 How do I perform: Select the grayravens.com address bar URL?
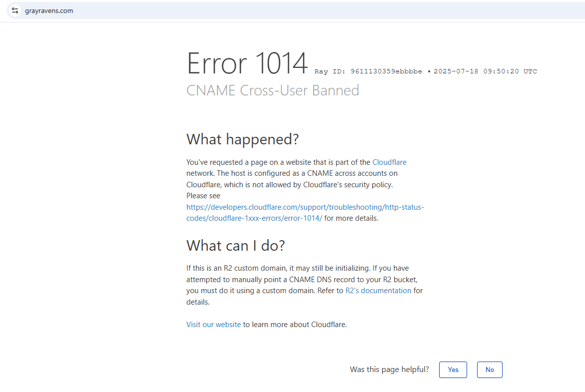pos(49,11)
